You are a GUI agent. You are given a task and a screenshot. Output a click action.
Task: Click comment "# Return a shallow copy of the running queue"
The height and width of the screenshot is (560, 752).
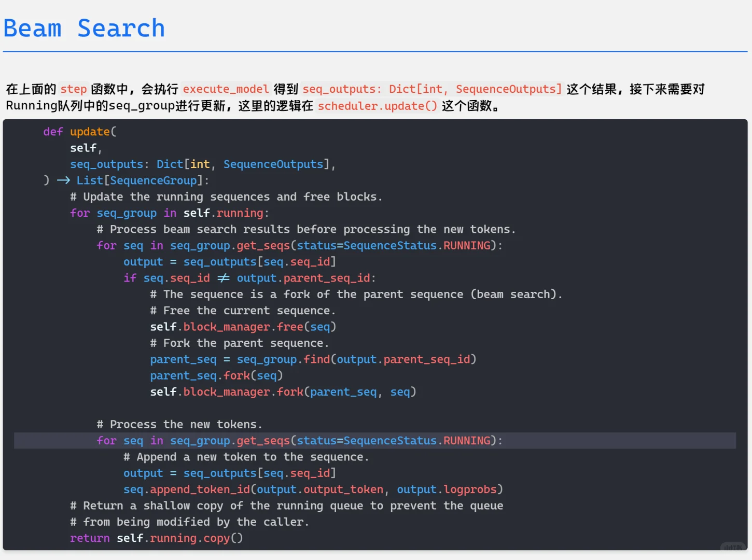click(x=287, y=506)
